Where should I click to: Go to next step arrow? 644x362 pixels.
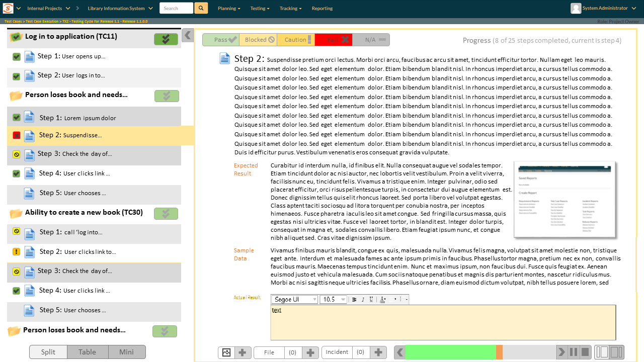[561, 352]
